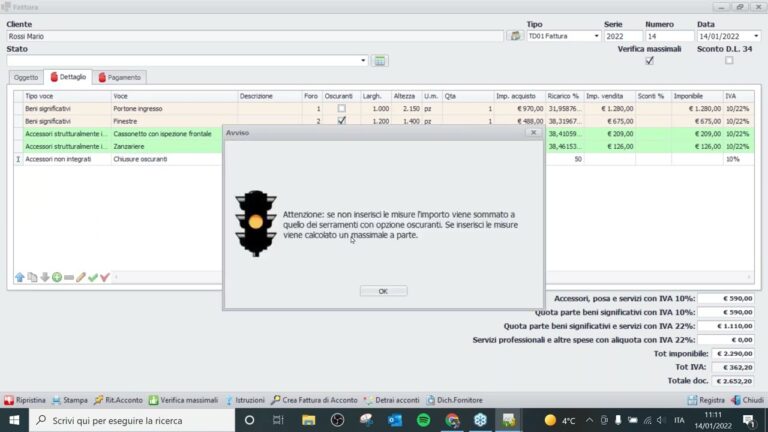Toggle the Verifica massimali checkbox
This screenshot has height=432, width=768.
[x=649, y=61]
